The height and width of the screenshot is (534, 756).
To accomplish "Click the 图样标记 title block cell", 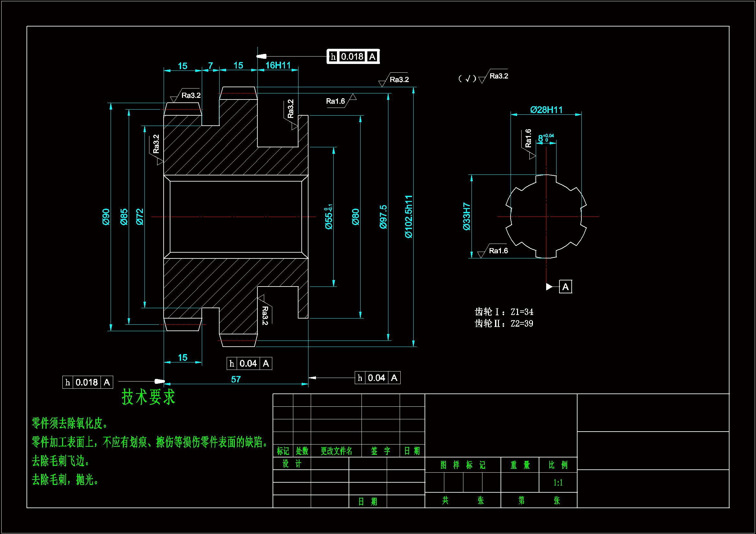I will tap(462, 465).
